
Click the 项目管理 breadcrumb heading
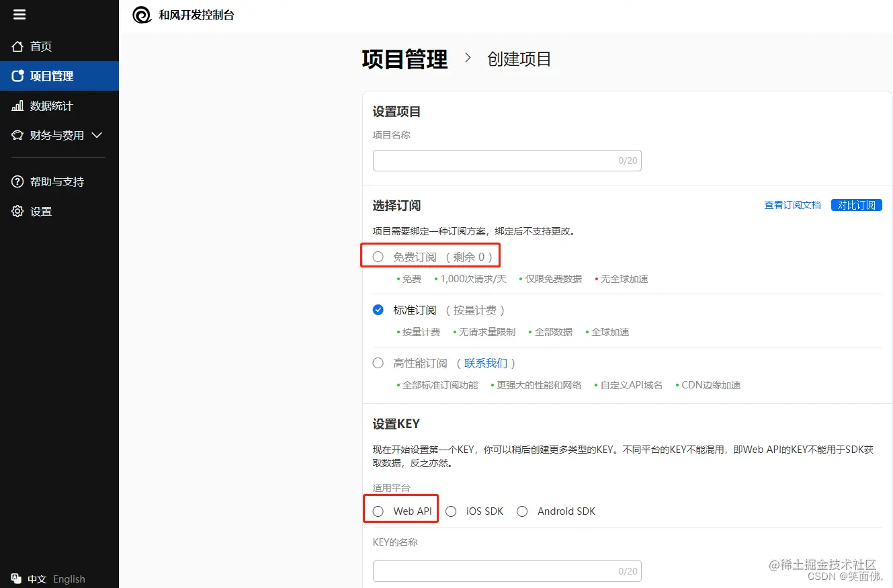(405, 59)
